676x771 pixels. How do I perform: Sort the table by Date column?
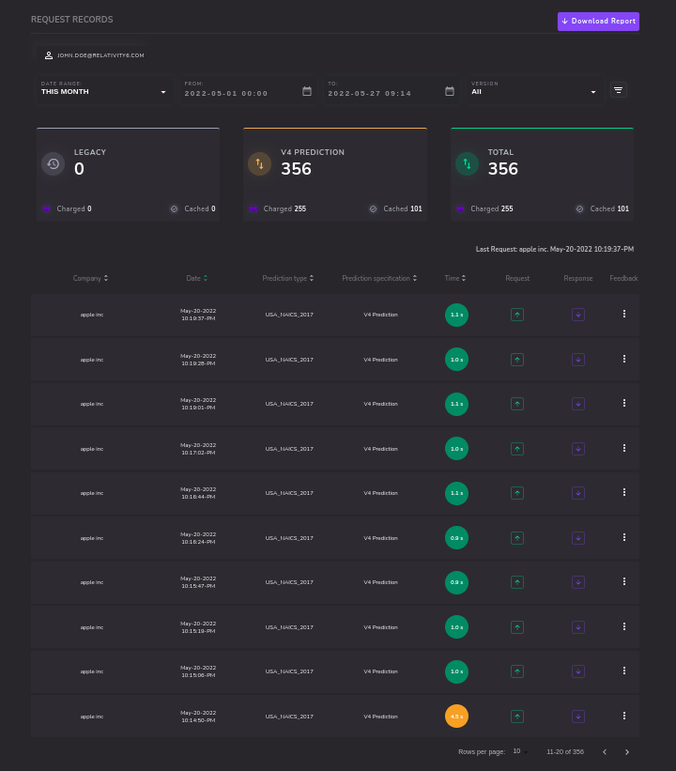pos(197,278)
